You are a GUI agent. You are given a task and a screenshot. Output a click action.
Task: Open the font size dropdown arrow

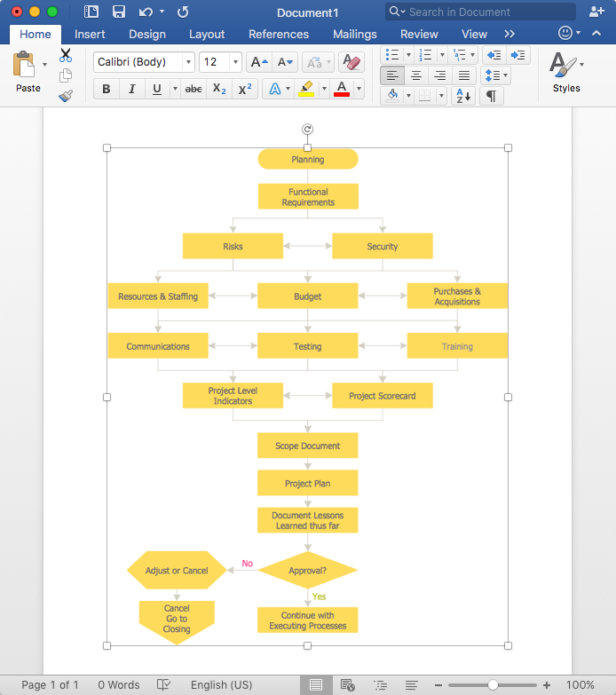[x=235, y=62]
